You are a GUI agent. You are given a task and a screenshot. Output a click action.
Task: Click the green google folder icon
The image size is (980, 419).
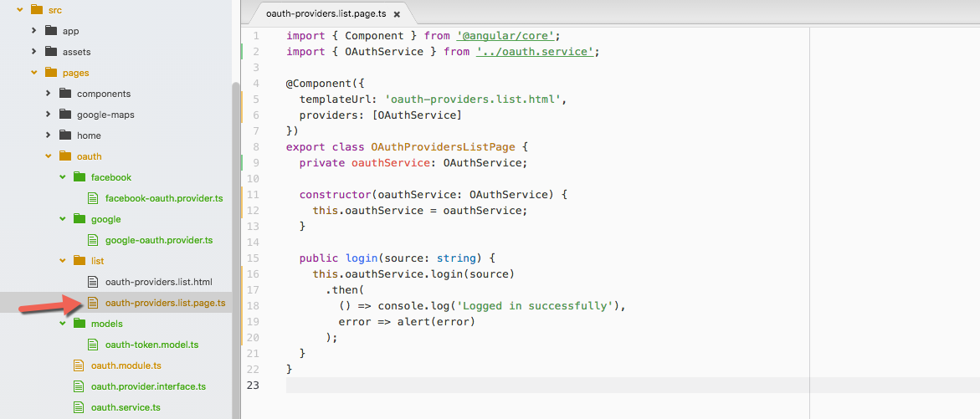click(x=80, y=219)
